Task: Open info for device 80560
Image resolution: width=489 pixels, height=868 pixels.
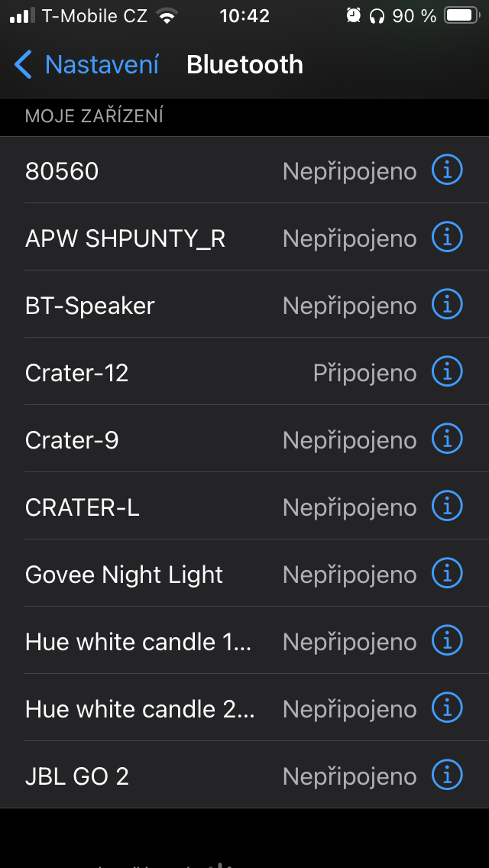Action: (447, 170)
